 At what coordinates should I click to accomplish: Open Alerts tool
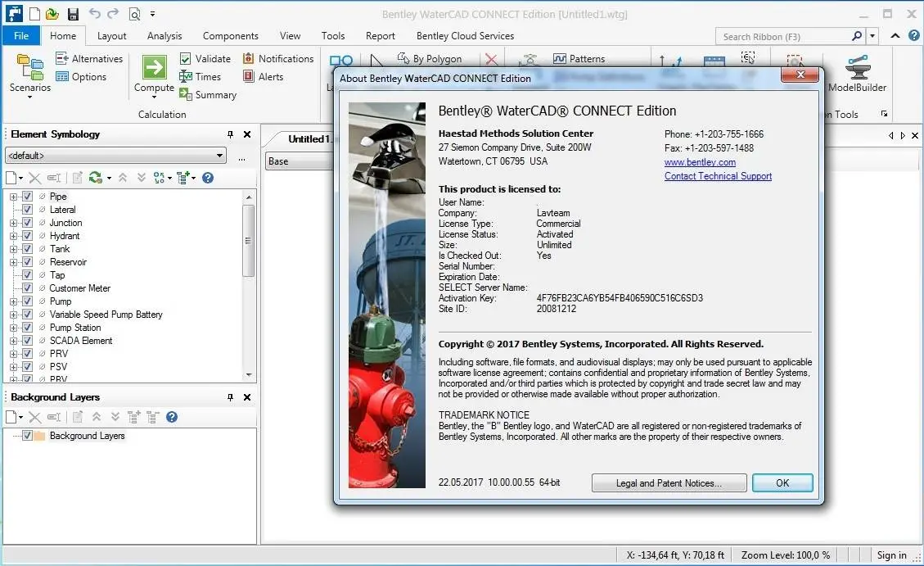click(263, 77)
